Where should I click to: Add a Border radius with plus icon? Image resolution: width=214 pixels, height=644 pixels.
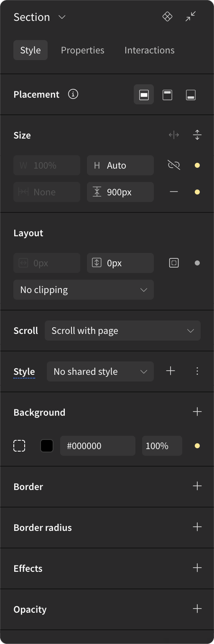[197, 527]
